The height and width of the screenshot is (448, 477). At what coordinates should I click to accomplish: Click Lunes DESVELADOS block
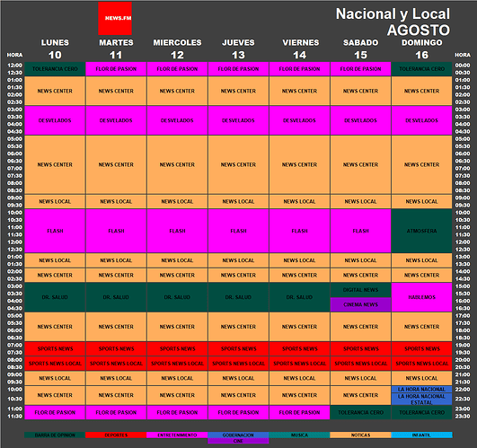click(55, 120)
